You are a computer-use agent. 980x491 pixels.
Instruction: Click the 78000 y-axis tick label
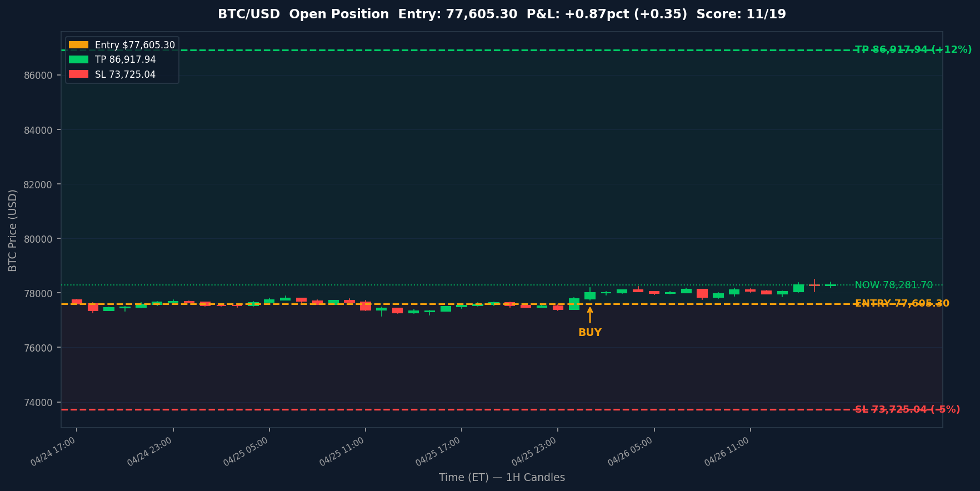[38, 293]
